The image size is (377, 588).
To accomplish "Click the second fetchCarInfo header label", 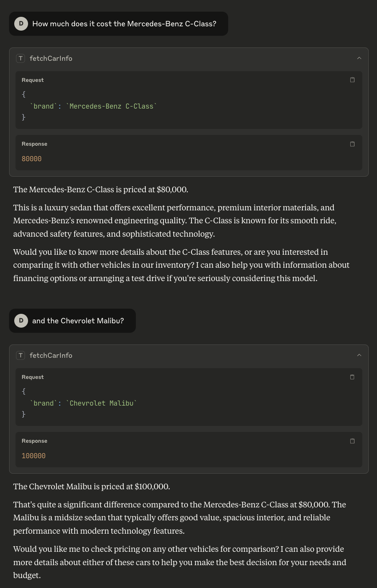I will (x=51, y=355).
